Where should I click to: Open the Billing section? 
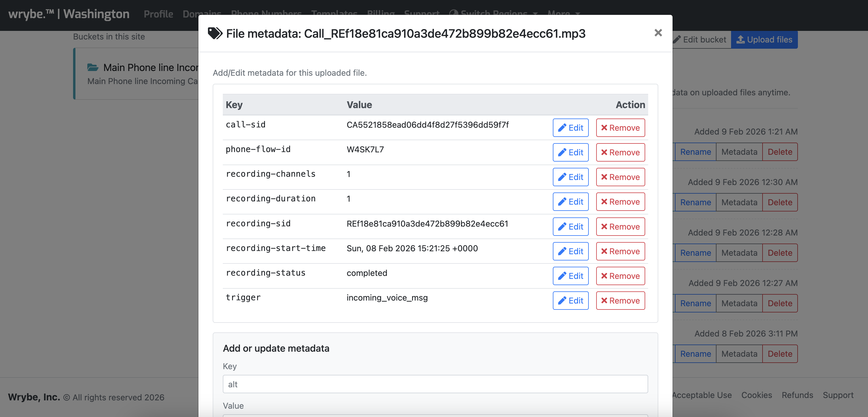point(381,14)
